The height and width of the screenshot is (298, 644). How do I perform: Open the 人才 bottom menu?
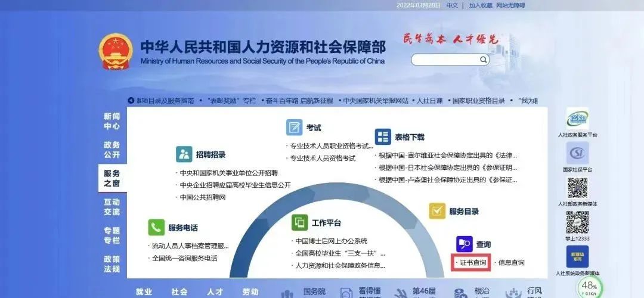click(x=215, y=292)
